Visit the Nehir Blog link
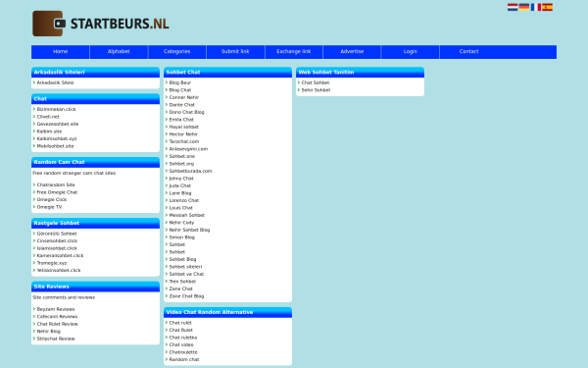The image size is (588, 368). [48, 332]
